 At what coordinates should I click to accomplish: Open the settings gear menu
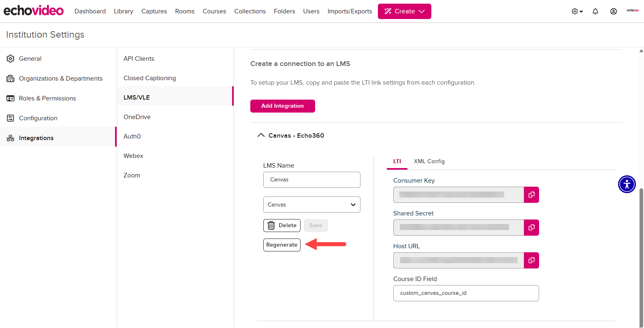coord(577,11)
